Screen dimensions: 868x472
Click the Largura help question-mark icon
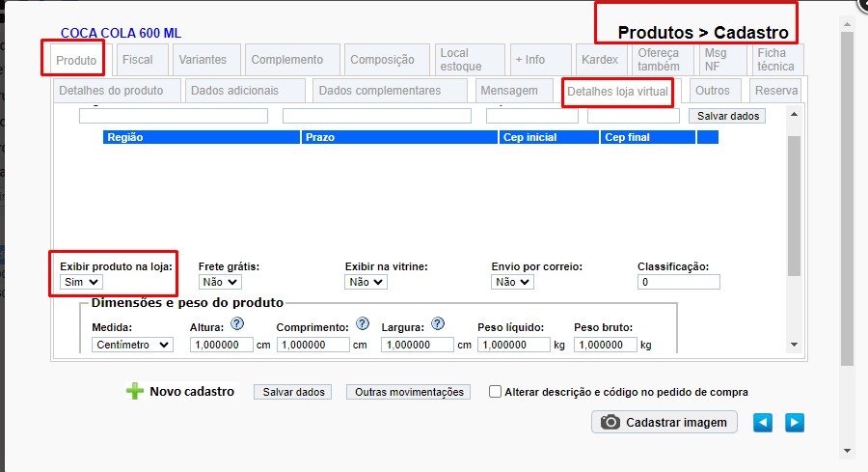438,324
